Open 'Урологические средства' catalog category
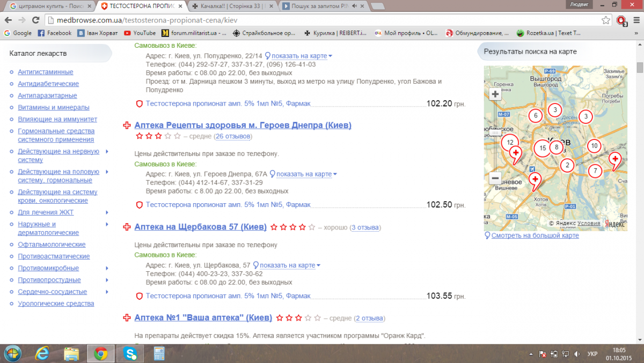Image resolution: width=644 pixels, height=363 pixels. click(x=56, y=303)
